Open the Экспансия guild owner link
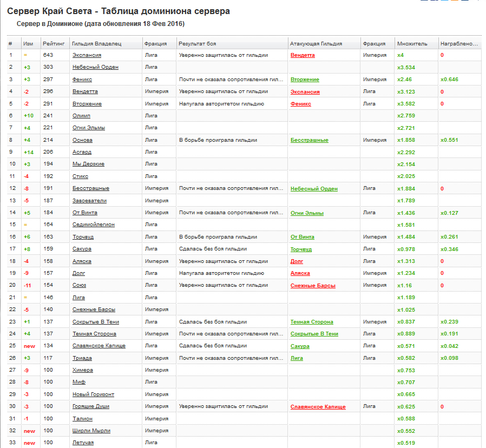The image size is (486, 448). tap(87, 55)
